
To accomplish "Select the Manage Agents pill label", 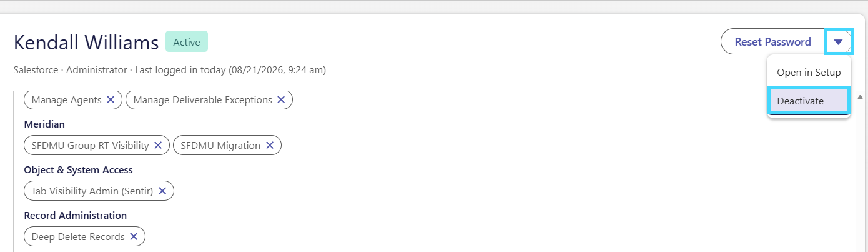I will [x=66, y=99].
